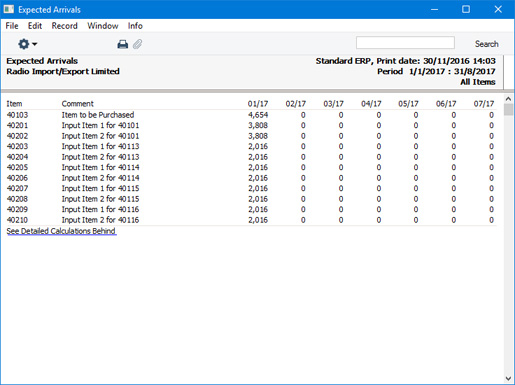Click the 2,016 value for item 40210
Viewport: 515px width, 385px height.
click(x=258, y=220)
